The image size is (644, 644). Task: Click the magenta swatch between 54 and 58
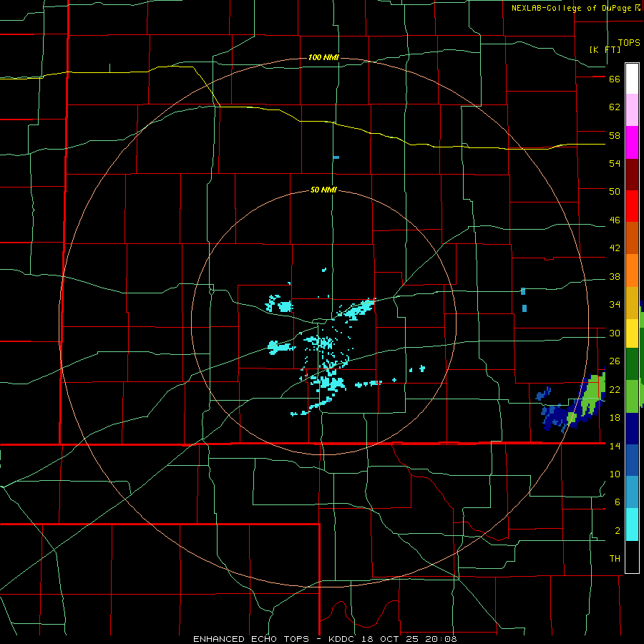coord(632,142)
